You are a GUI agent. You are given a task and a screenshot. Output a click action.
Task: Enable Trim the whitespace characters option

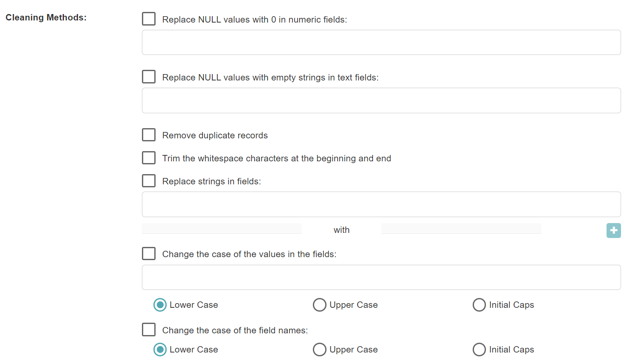coord(149,158)
